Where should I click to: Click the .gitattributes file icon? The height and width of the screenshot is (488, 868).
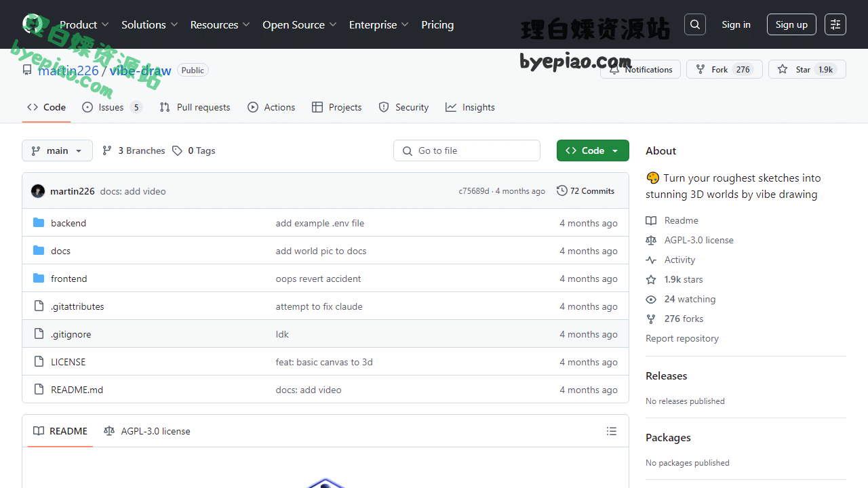(x=39, y=306)
